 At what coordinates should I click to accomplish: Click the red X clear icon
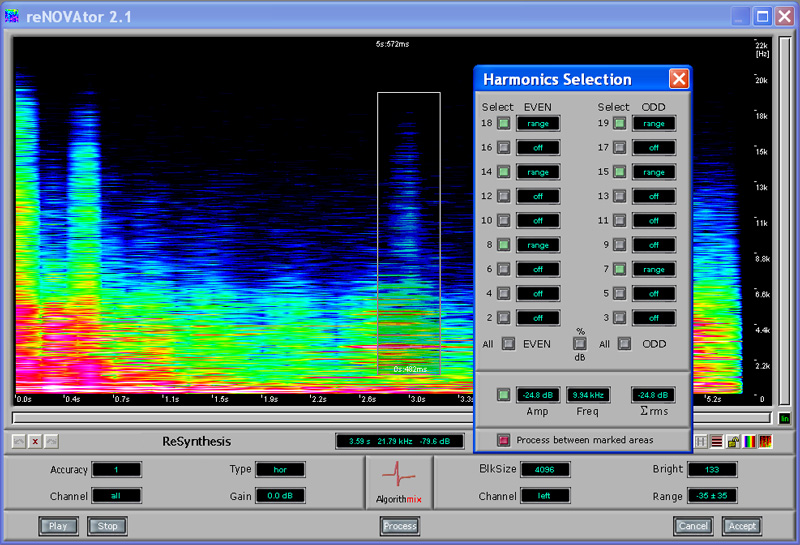(35, 441)
